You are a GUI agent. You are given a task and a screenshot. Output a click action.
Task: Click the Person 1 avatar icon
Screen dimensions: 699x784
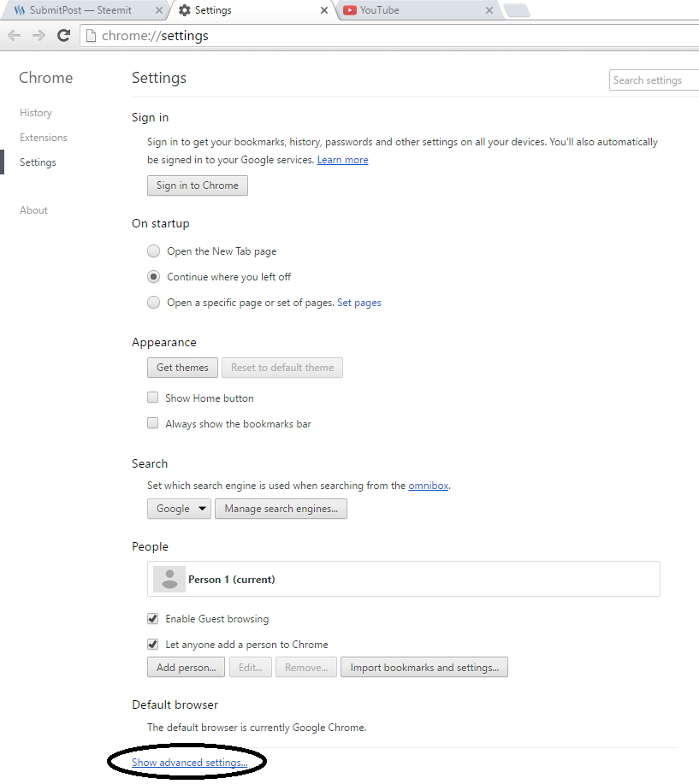169,579
